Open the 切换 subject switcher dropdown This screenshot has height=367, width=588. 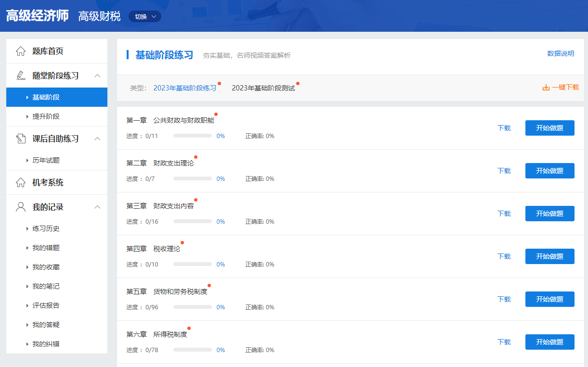(x=145, y=17)
